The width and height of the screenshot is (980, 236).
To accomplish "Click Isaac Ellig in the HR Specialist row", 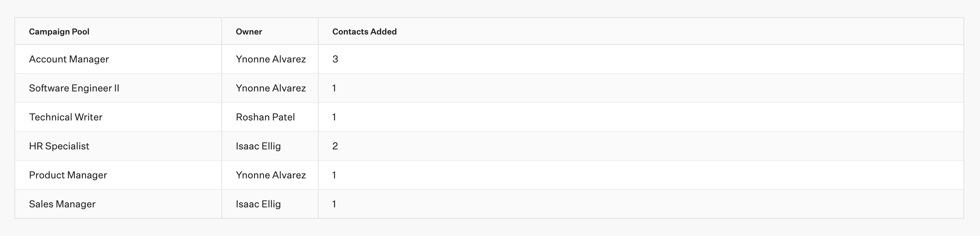I will (x=258, y=146).
